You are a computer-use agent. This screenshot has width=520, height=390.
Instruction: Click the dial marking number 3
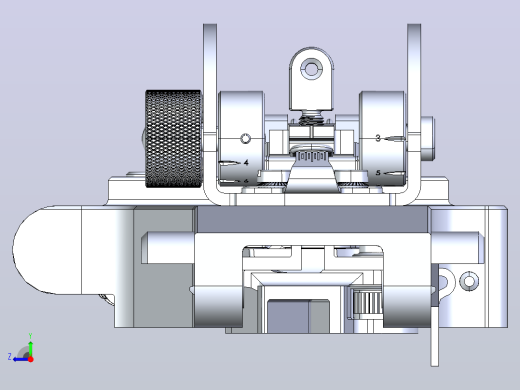pos(378,138)
